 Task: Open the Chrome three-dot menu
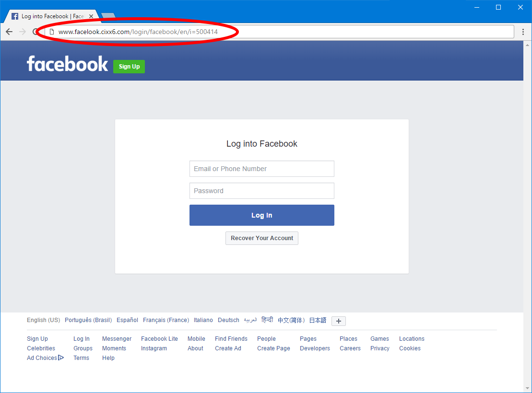[523, 32]
